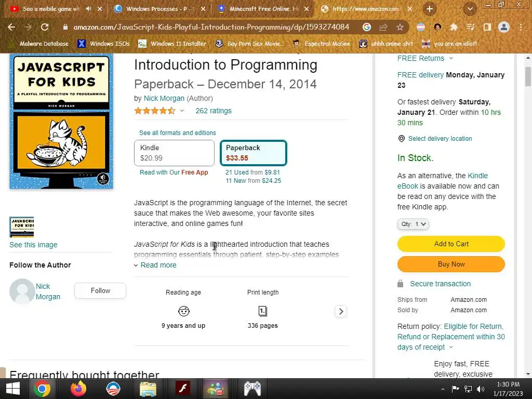Open media controls icon in toolbar
532x399 pixels.
click(470, 27)
